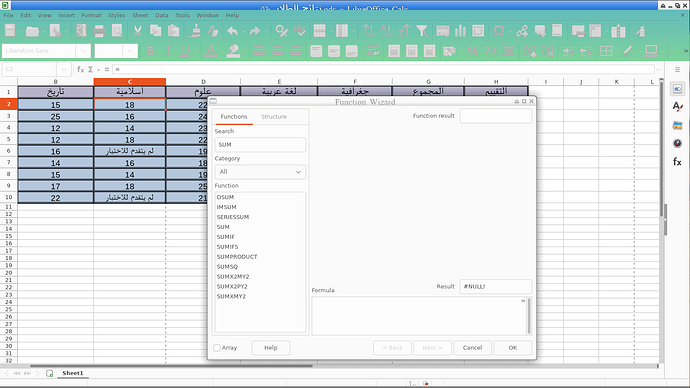690x388 pixels.
Task: Click the Paste clipboard icon
Action: pyautogui.click(x=174, y=31)
